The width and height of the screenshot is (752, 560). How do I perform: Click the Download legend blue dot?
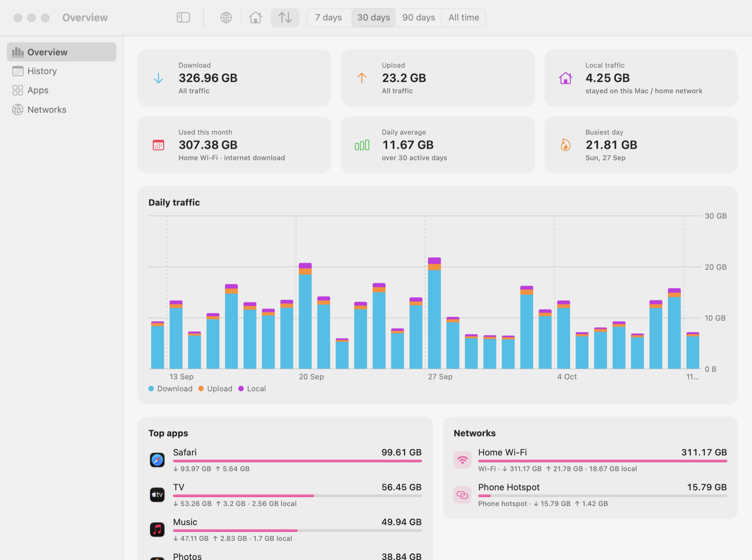point(151,389)
